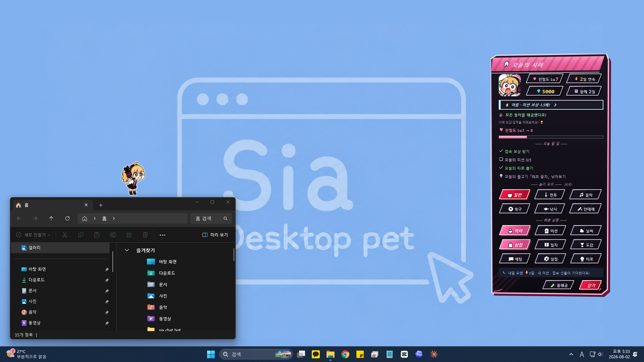Open the 미션 quick action in Sia panel

(550, 231)
